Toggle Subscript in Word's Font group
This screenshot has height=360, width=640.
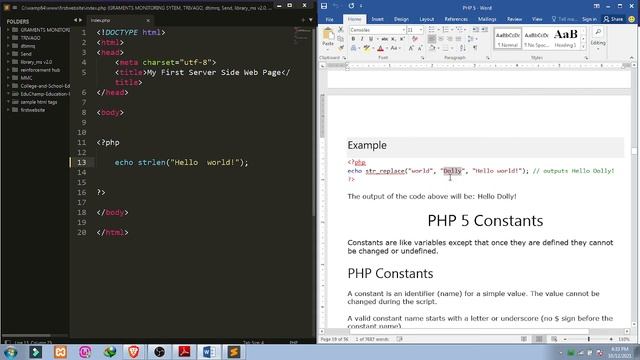click(x=393, y=39)
